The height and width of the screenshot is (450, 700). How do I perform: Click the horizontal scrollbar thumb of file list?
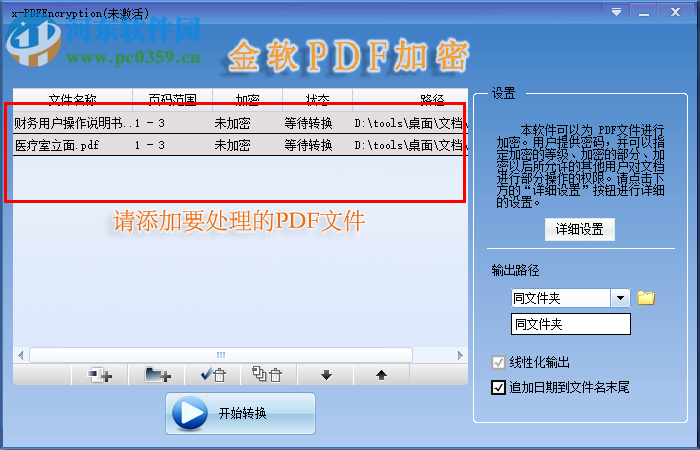221,355
